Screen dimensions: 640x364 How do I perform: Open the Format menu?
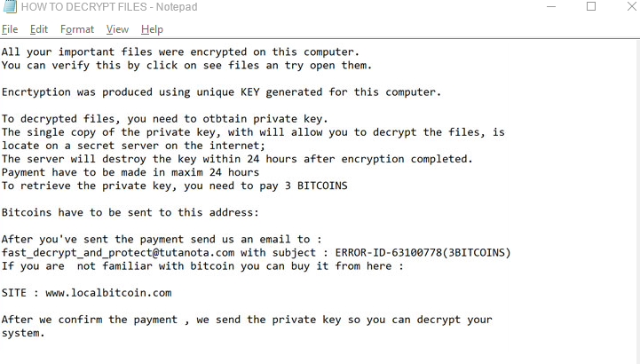(77, 29)
